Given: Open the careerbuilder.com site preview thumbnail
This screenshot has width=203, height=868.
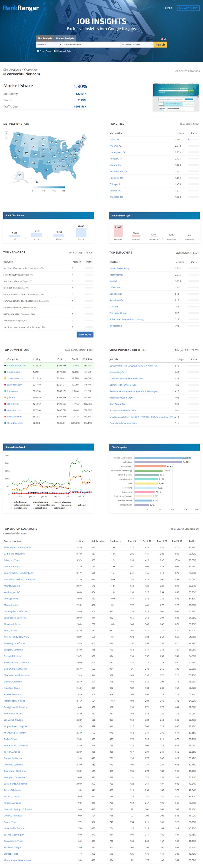Looking at the screenshot, I should 176,97.
